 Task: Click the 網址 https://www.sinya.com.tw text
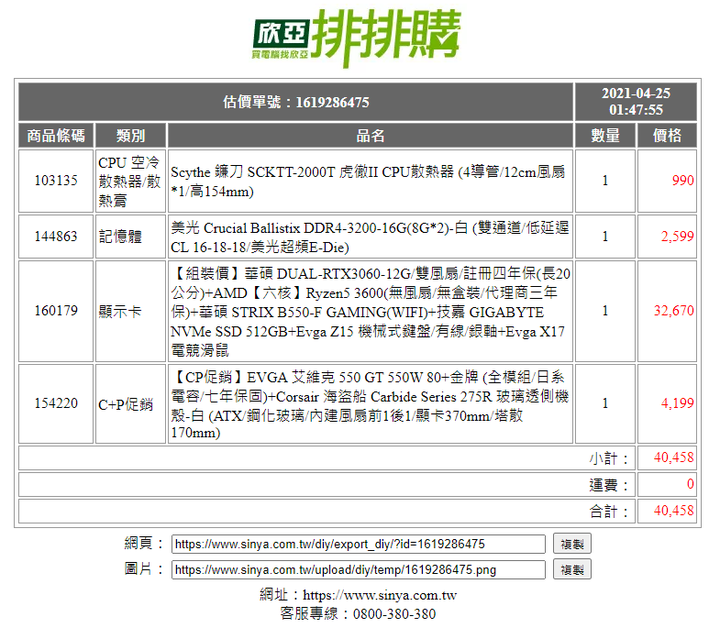point(358,595)
